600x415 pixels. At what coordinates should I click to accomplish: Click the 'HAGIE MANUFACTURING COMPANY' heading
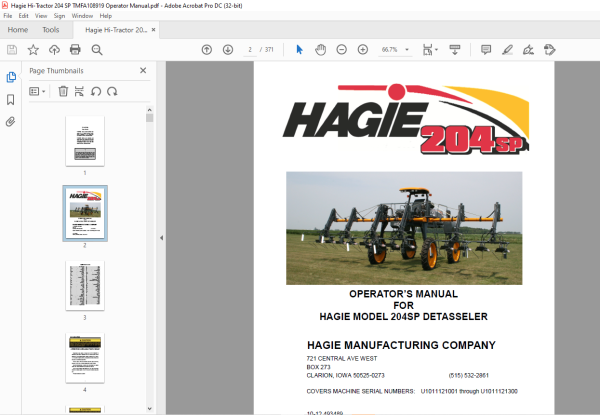pos(401,345)
